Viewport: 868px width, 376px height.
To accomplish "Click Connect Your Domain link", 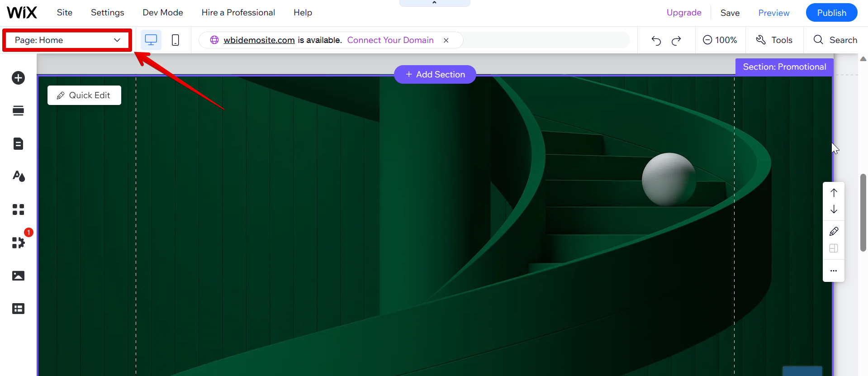I will pyautogui.click(x=390, y=40).
